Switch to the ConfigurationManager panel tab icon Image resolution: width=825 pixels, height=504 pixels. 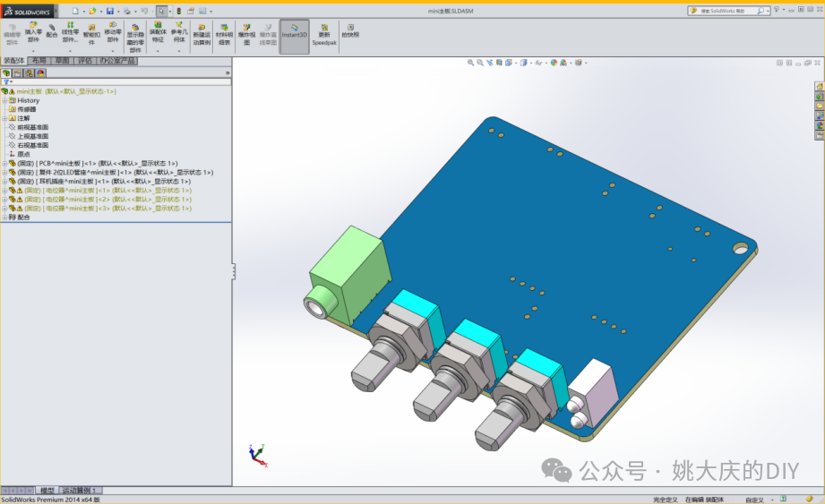30,73
